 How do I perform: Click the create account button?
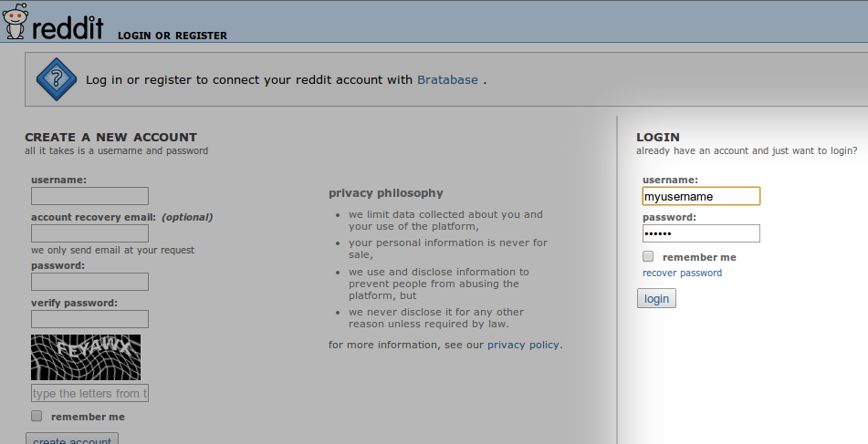point(72,439)
